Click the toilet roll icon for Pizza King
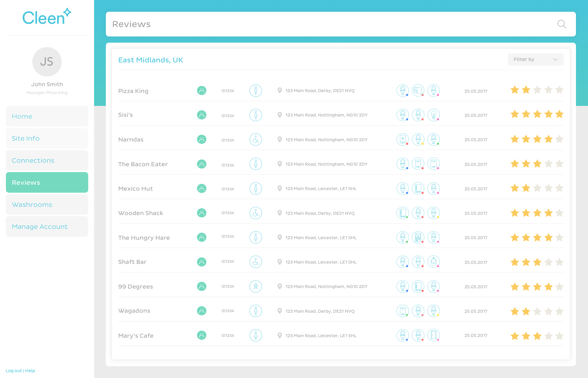The image size is (588, 378). click(x=418, y=91)
